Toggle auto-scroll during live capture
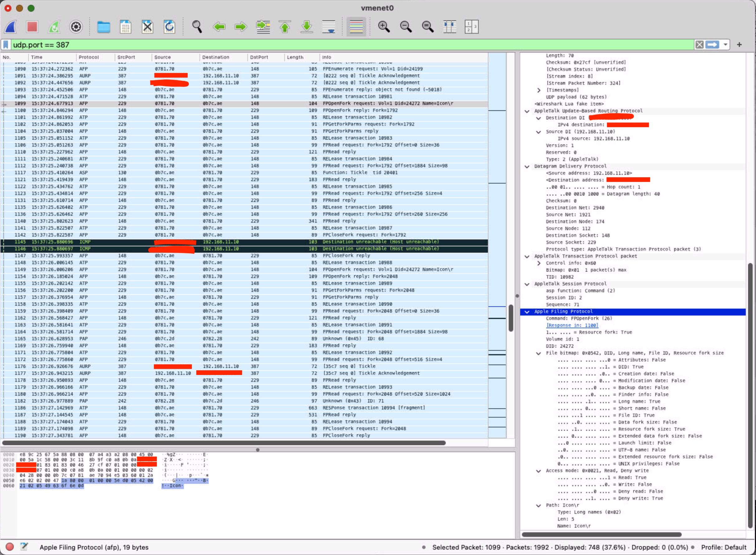The height and width of the screenshot is (555, 756). point(328,26)
